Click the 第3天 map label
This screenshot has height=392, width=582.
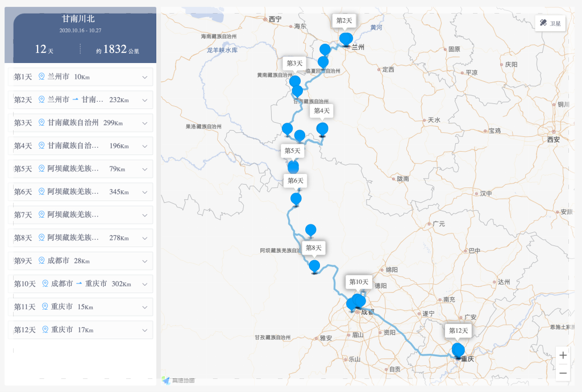tap(294, 63)
